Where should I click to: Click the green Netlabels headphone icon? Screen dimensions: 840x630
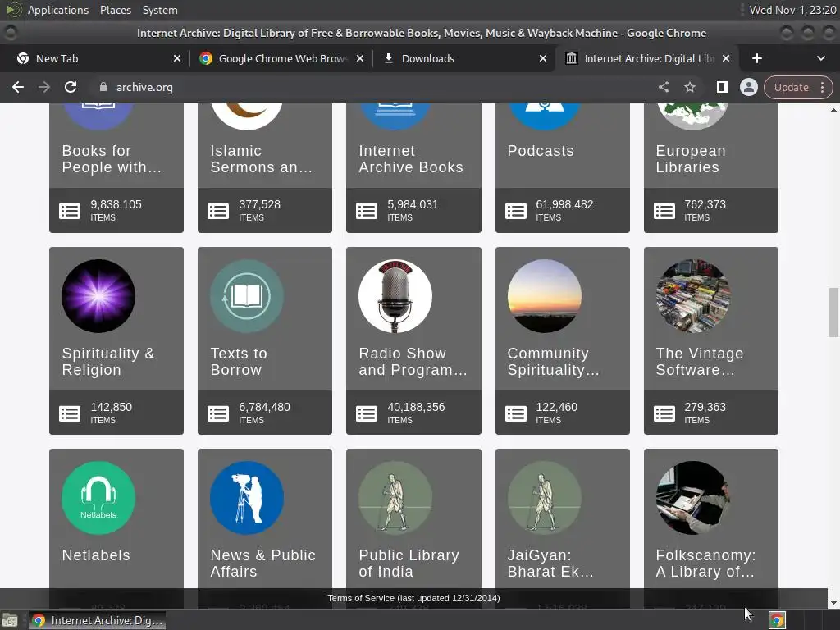point(98,498)
